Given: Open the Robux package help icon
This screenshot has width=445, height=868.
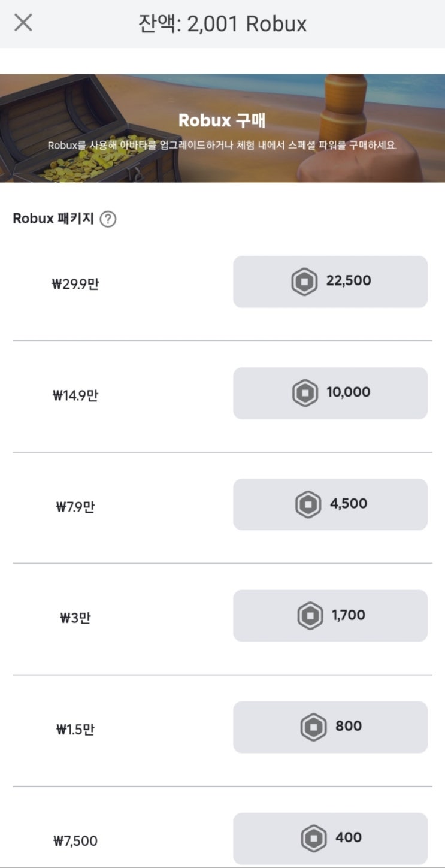Looking at the screenshot, I should tap(108, 219).
